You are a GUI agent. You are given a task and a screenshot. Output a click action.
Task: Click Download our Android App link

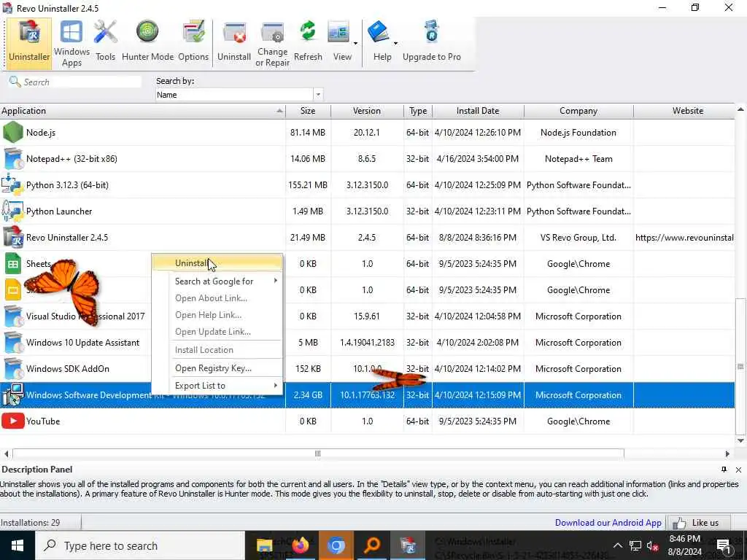(608, 522)
